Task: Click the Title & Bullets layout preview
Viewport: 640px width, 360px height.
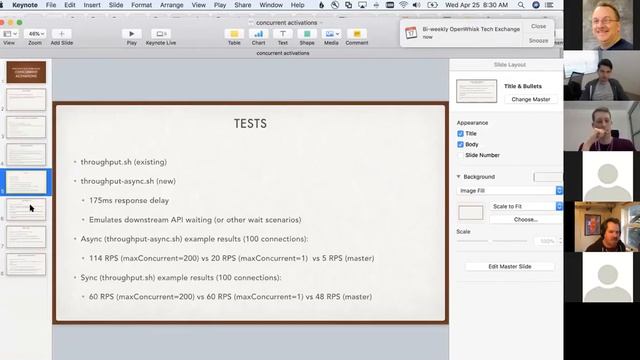Action: tap(476, 91)
